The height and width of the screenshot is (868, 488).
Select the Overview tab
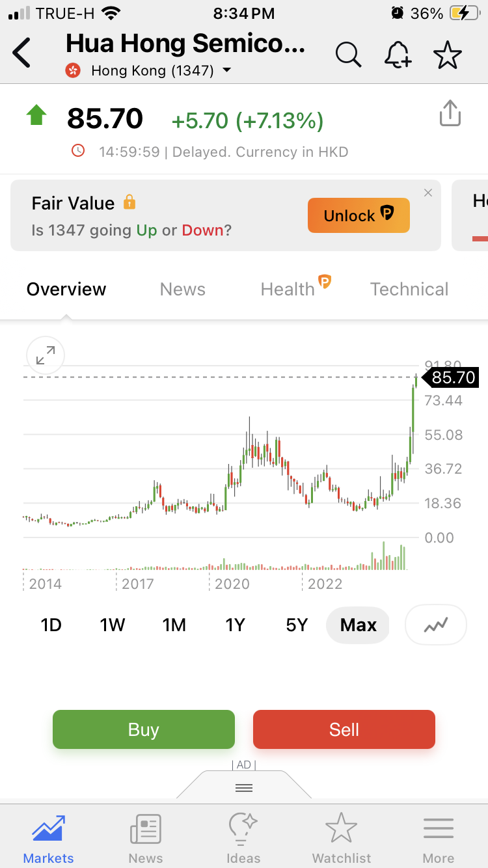point(66,290)
